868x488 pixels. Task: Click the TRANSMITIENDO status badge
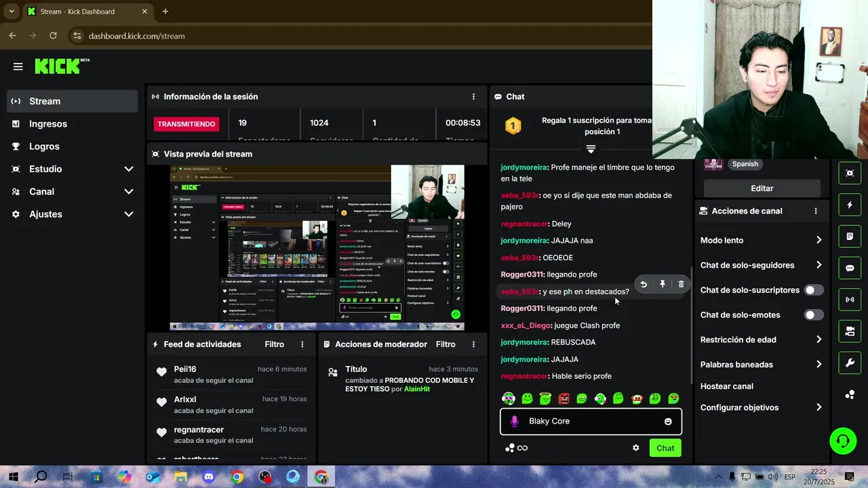pos(188,124)
